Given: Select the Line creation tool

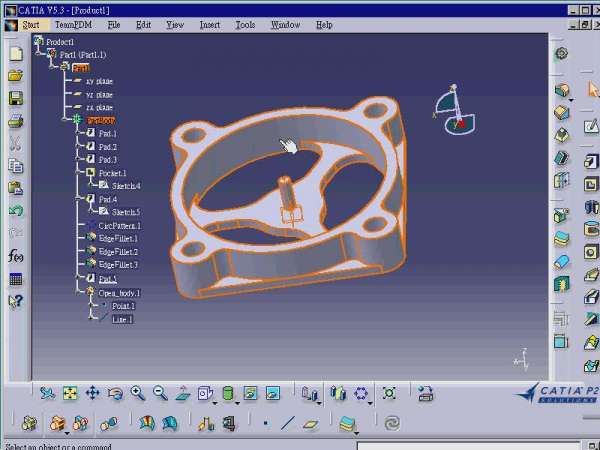Looking at the screenshot, I should [x=288, y=423].
